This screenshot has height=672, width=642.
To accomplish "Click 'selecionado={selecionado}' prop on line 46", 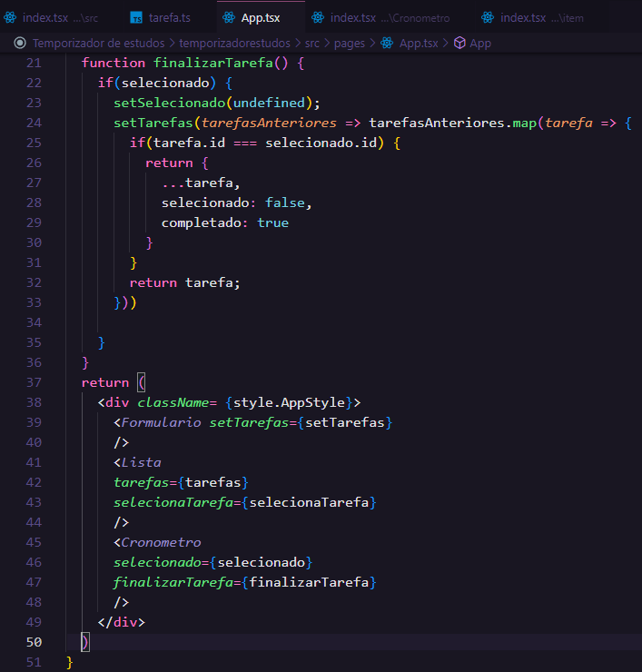I will pyautogui.click(x=213, y=562).
